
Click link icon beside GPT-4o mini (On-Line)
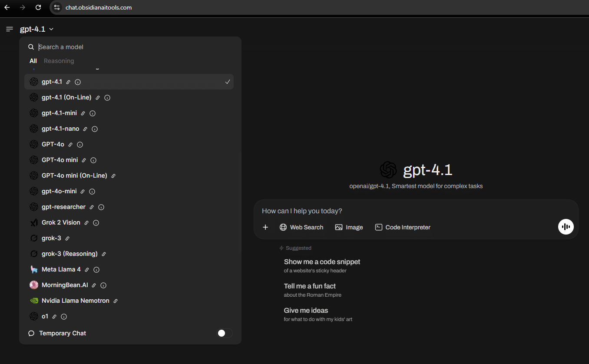113,176
